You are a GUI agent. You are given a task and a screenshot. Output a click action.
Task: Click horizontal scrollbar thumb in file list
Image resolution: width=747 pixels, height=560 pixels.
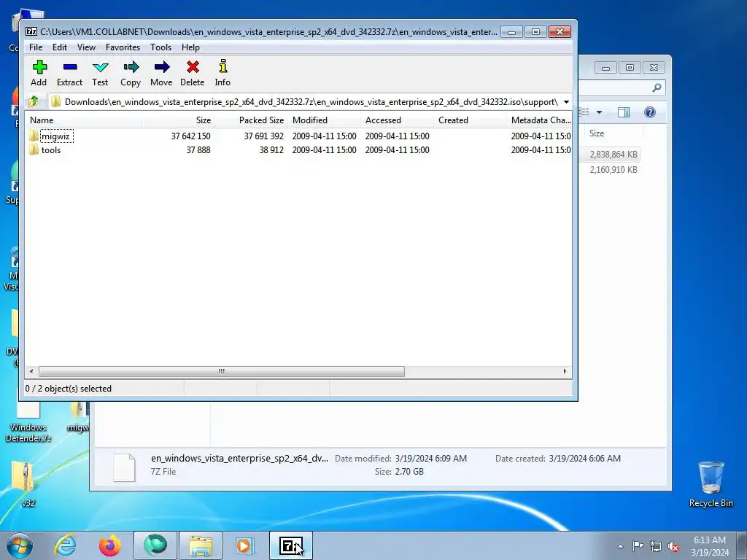click(x=222, y=371)
